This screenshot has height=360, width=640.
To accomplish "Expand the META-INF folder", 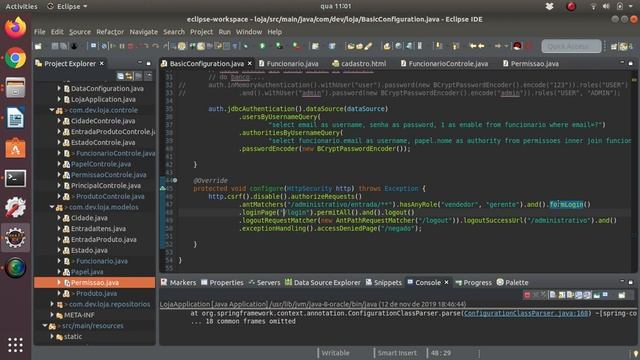I will 52,315.
